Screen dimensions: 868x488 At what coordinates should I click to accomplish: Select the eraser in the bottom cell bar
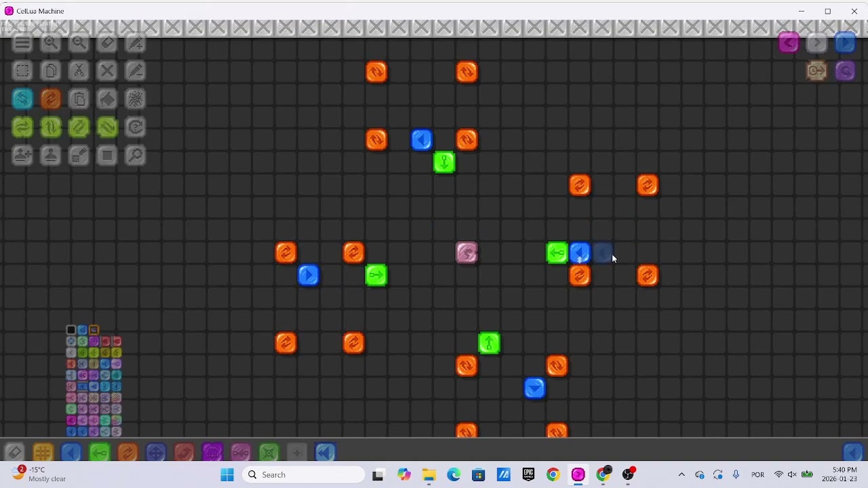pyautogui.click(x=15, y=452)
